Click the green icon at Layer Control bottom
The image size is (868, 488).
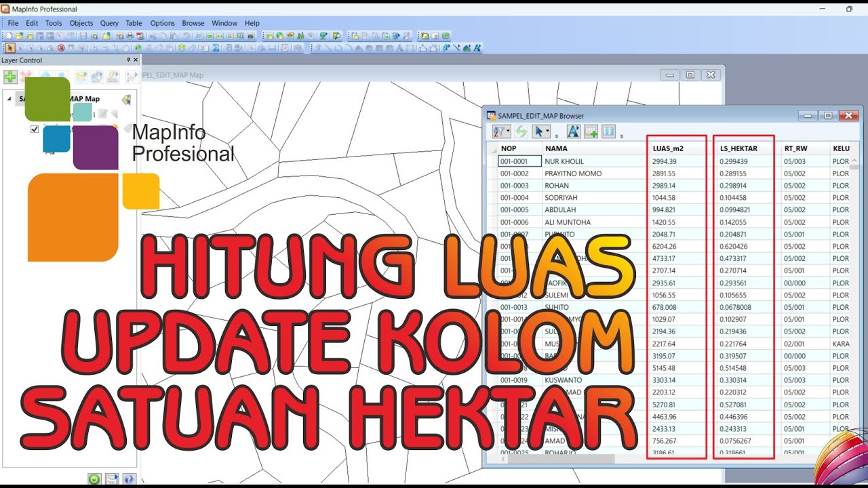click(94, 479)
